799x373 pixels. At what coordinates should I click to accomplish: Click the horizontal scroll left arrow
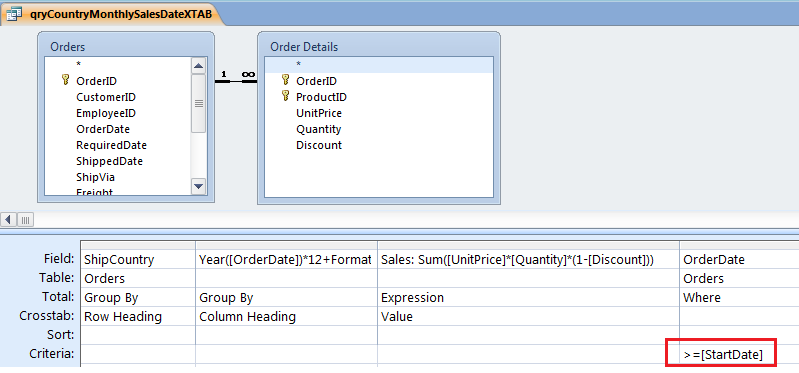click(9, 220)
